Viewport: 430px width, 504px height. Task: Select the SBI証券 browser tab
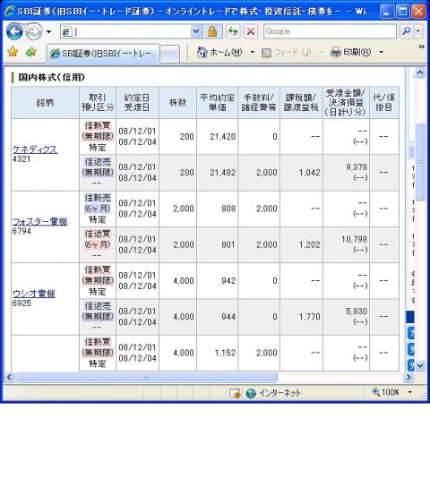[x=104, y=54]
